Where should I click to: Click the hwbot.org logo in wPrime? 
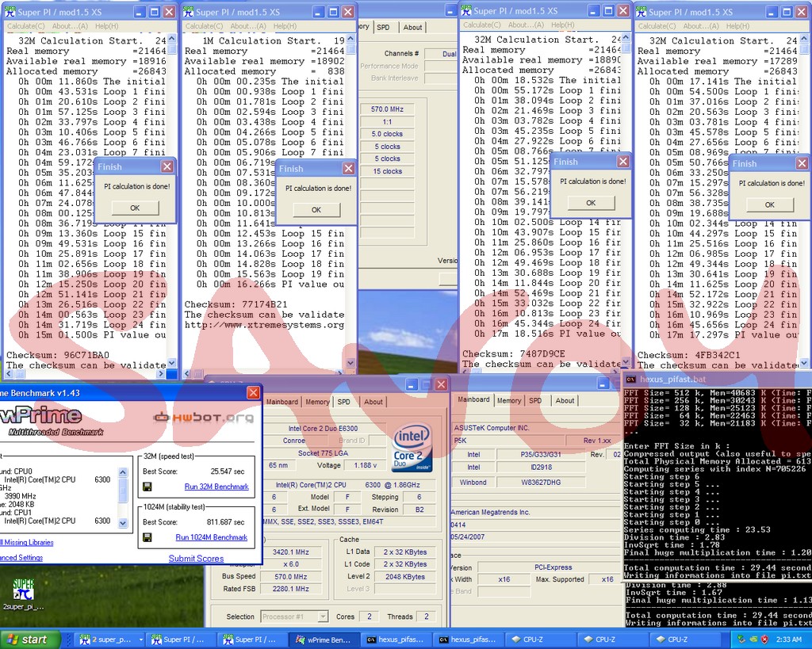point(204,417)
